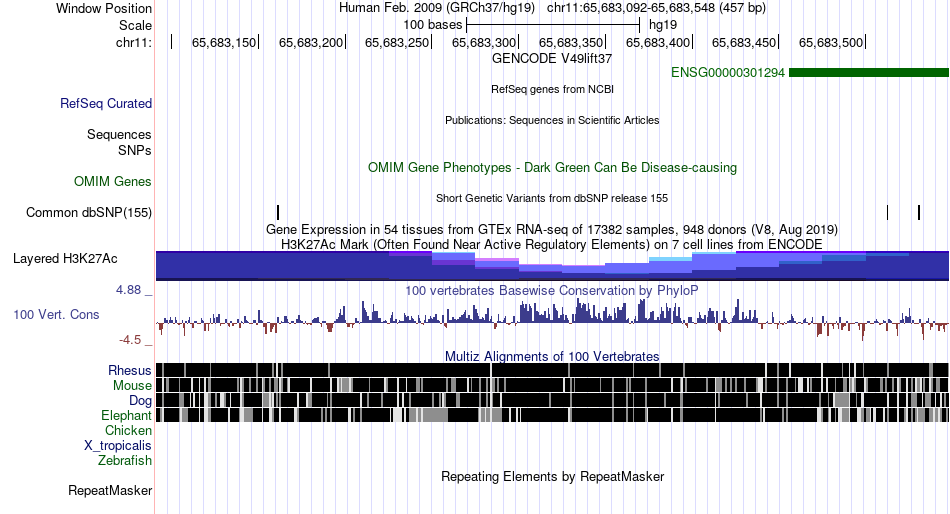Select the Dog alignment row label
This screenshot has height=514, width=950.
(140, 401)
